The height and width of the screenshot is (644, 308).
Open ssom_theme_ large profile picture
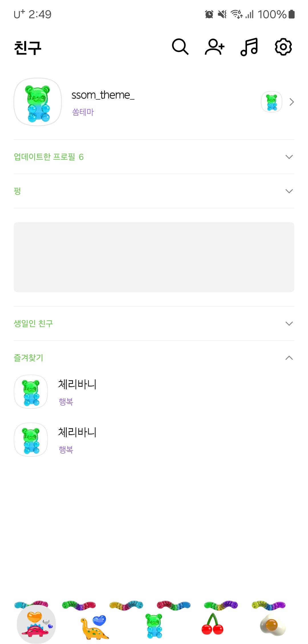tap(38, 102)
